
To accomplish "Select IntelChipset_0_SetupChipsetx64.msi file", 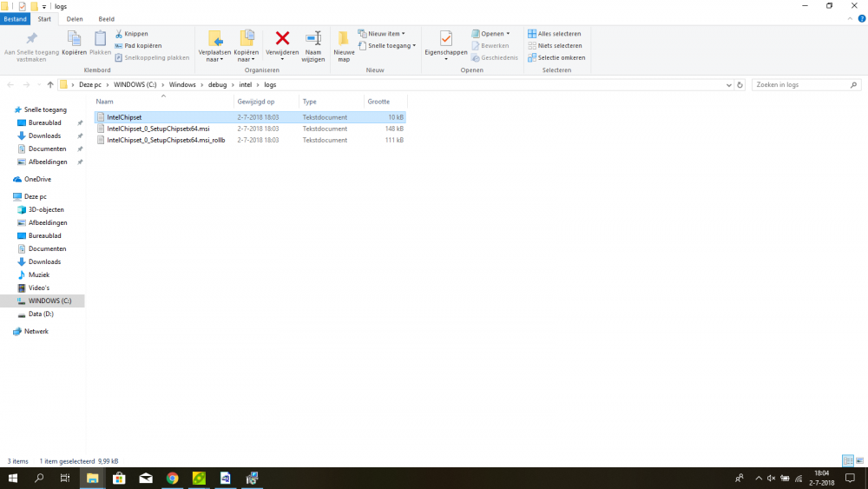I will coord(250,129).
